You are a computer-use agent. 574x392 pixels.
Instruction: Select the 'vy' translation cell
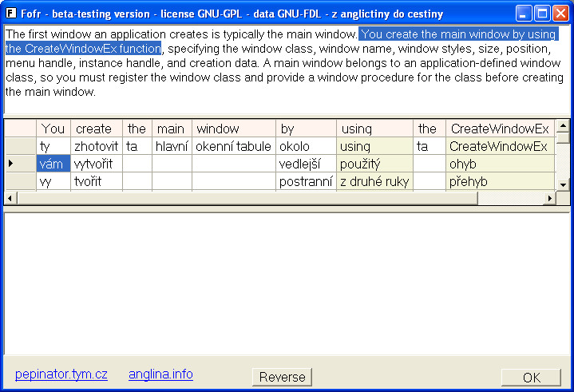pyautogui.click(x=53, y=181)
